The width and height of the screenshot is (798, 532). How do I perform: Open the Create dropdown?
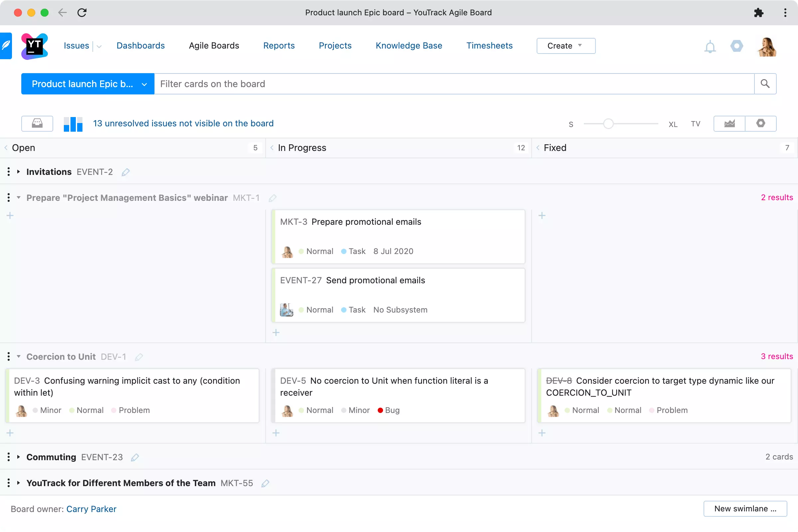566,46
